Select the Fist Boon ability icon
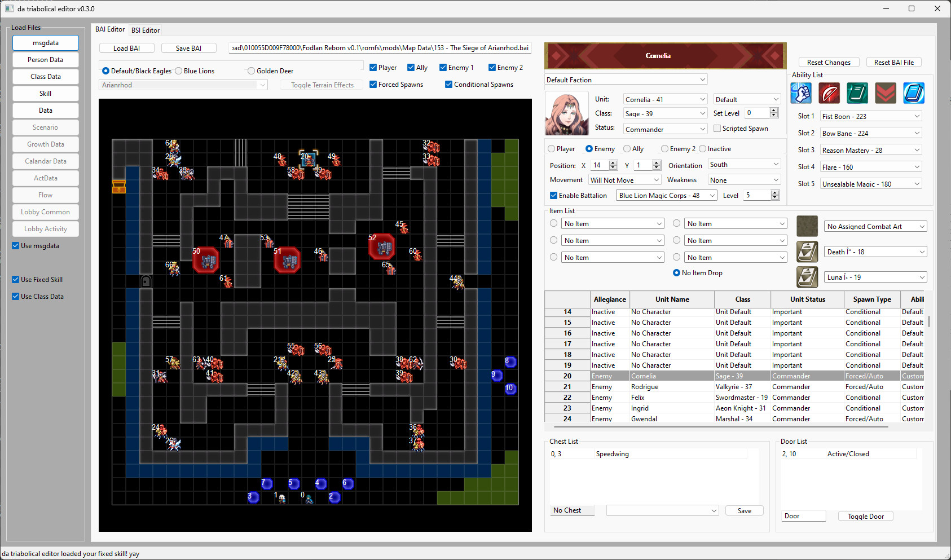 [x=801, y=93]
